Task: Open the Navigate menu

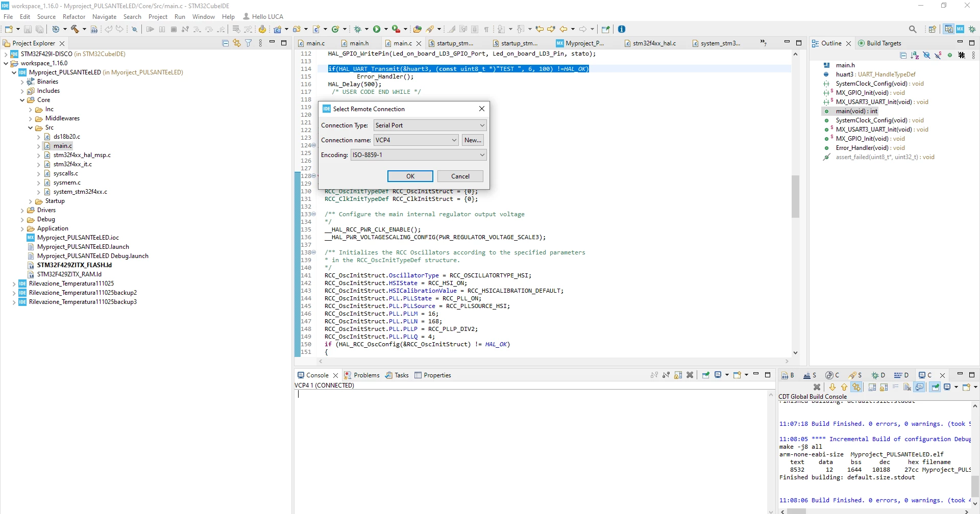Action: coord(104,17)
